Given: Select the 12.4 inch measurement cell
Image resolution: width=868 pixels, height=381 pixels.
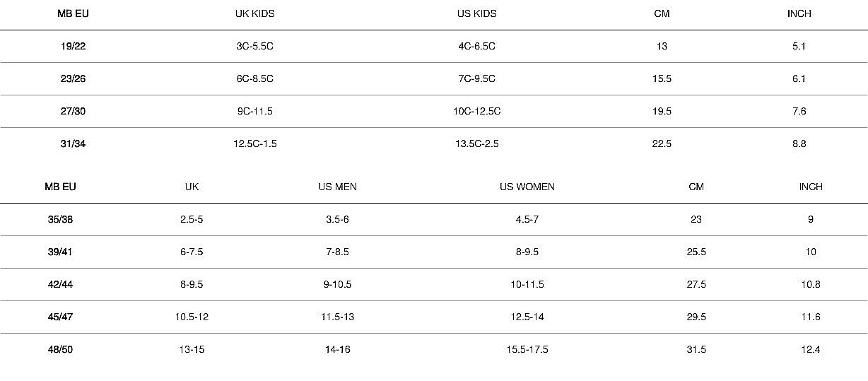Looking at the screenshot, I should [811, 349].
